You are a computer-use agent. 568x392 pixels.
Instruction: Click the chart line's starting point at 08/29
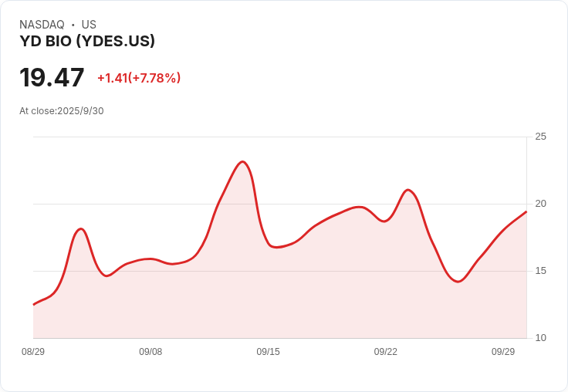coord(34,304)
